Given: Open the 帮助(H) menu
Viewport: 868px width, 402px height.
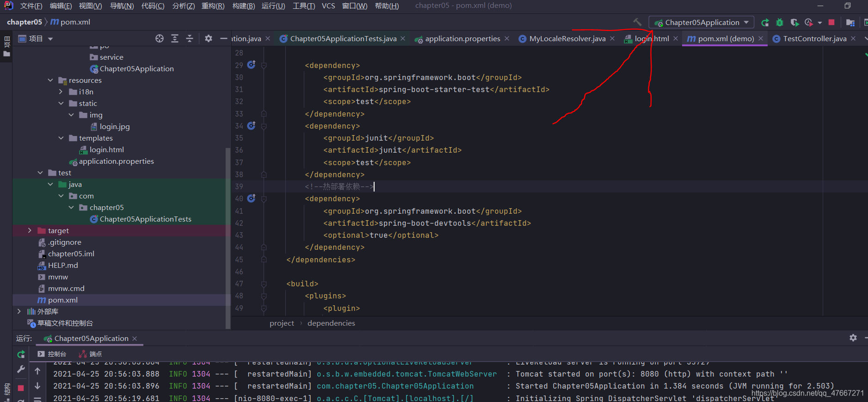Looking at the screenshot, I should click(x=387, y=6).
